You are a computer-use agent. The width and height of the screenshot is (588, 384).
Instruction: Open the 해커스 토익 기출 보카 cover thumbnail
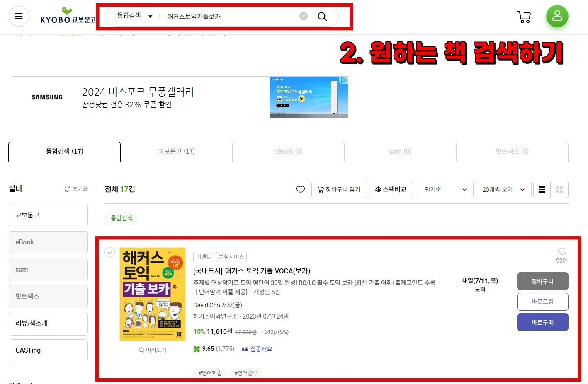tap(153, 294)
